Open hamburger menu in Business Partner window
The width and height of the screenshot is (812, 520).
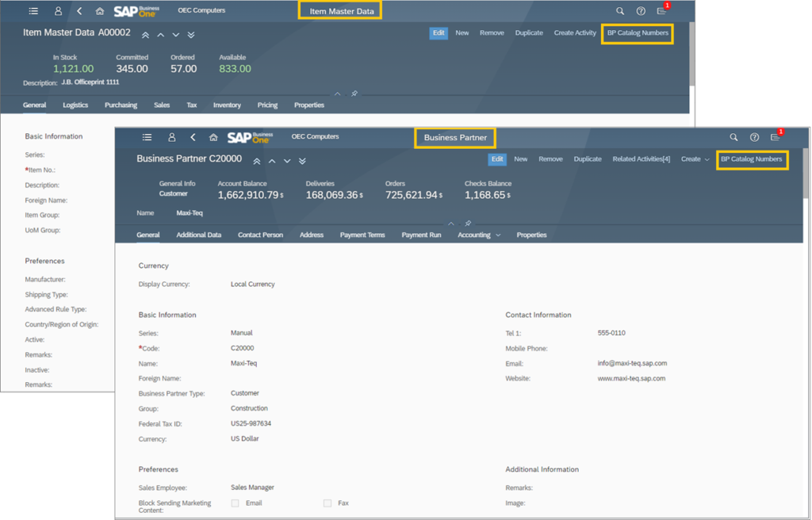pyautogui.click(x=147, y=137)
